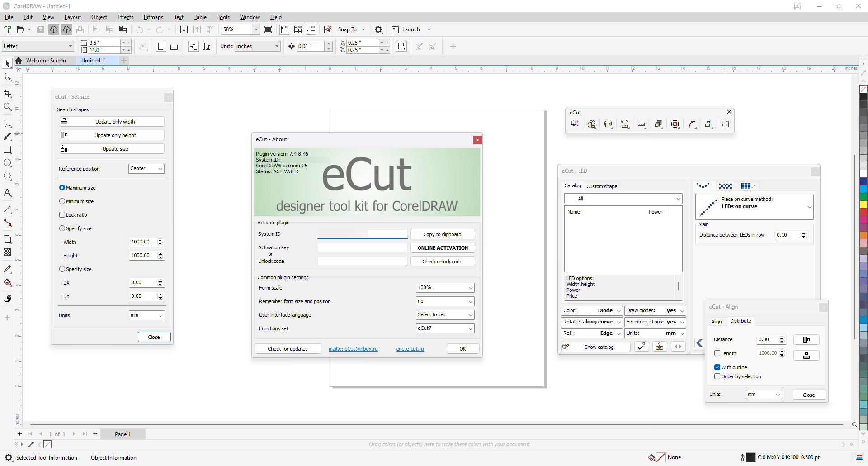Open the Zoom tool

point(7,107)
